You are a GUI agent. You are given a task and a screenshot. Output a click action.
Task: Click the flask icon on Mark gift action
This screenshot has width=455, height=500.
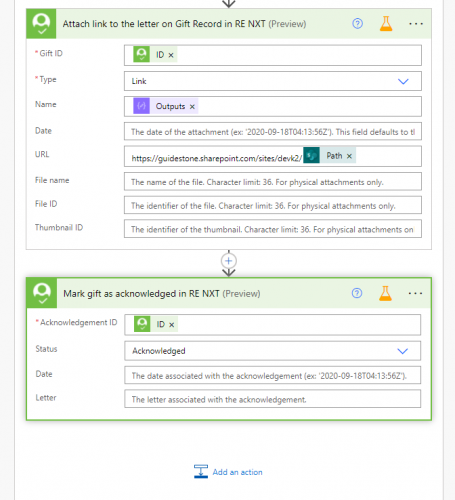tap(385, 293)
